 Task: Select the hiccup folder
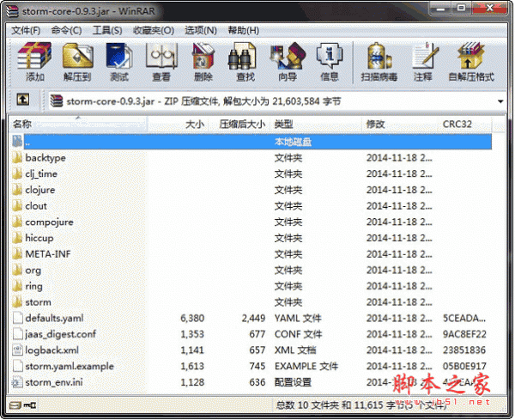pos(39,238)
